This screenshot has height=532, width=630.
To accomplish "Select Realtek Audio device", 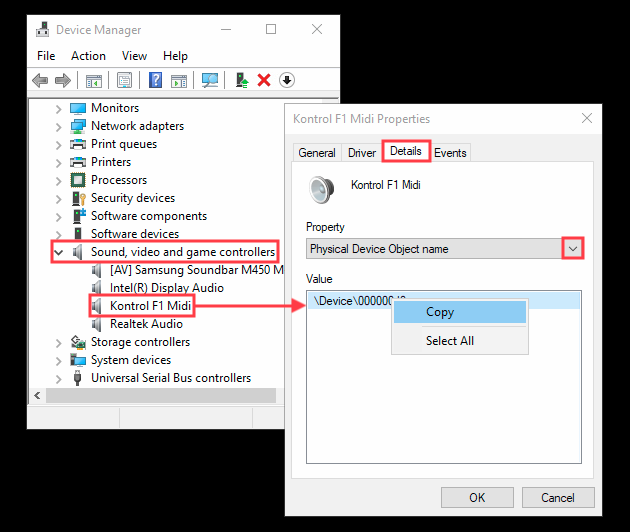I will [x=146, y=324].
